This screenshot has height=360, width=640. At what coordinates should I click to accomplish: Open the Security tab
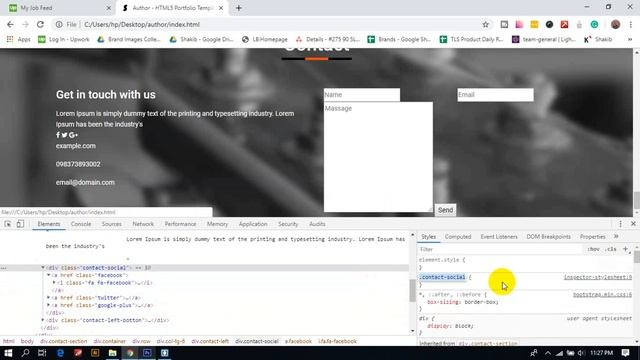288,224
